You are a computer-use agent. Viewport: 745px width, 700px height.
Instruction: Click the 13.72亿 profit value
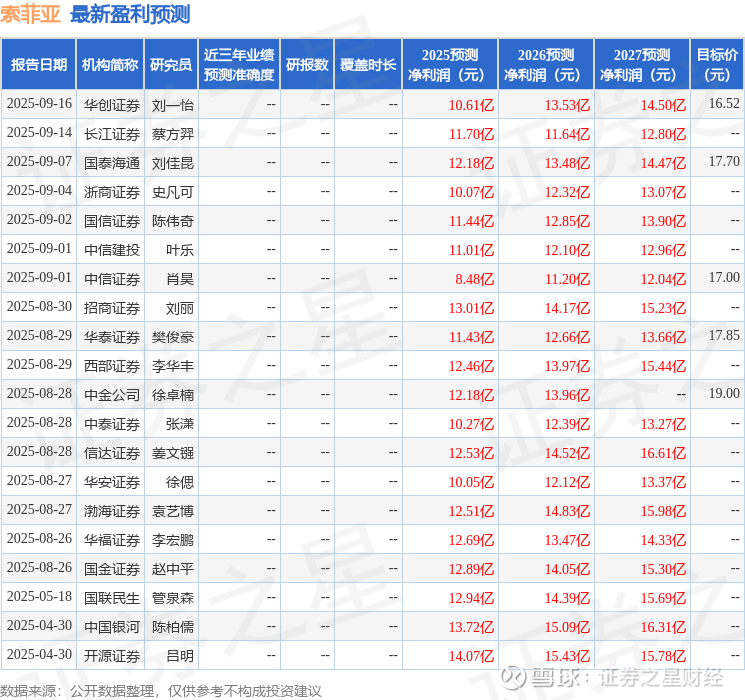pyautogui.click(x=471, y=627)
